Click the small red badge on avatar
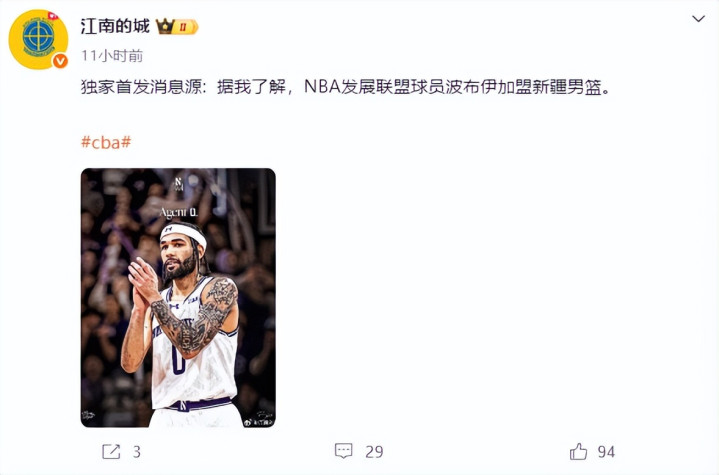This screenshot has height=475, width=719. 53,16
